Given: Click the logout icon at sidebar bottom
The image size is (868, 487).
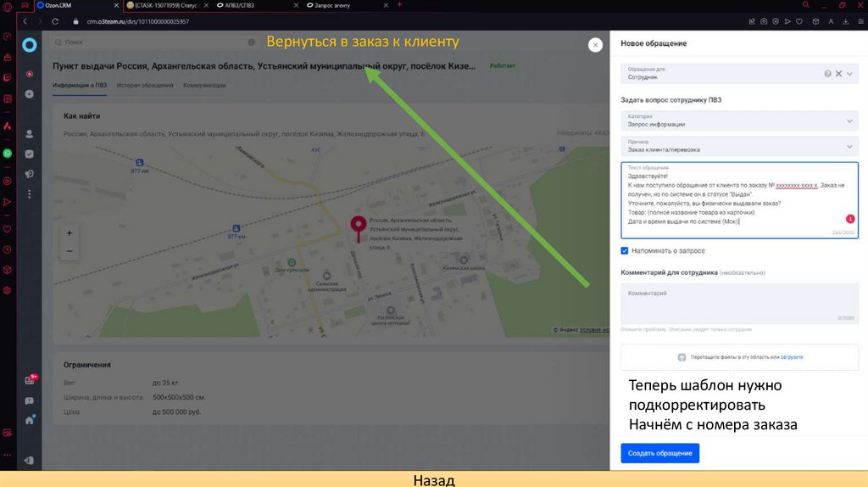Looking at the screenshot, I should point(30,461).
